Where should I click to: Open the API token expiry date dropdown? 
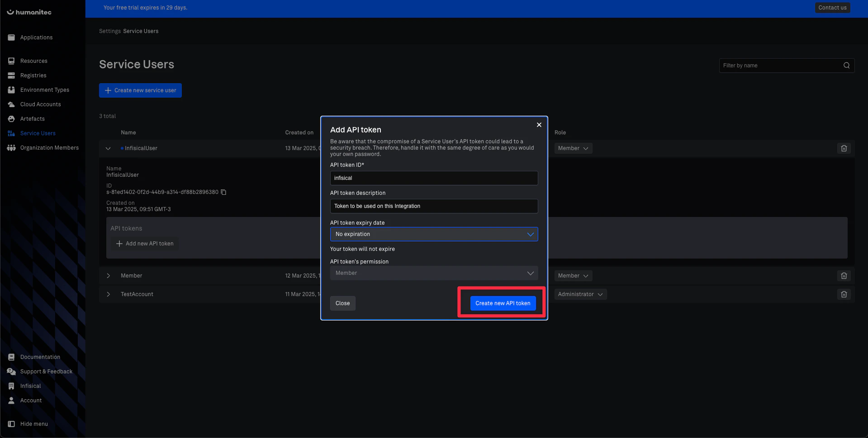[x=434, y=234]
